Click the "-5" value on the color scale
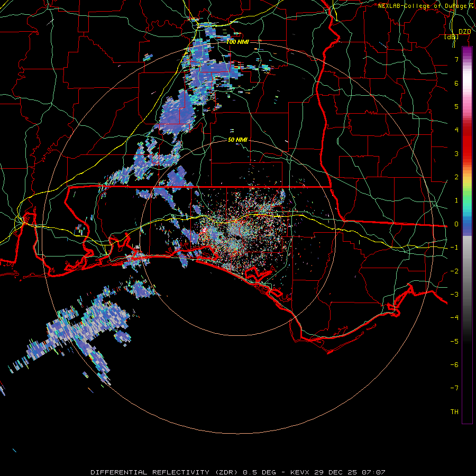 click(454, 342)
